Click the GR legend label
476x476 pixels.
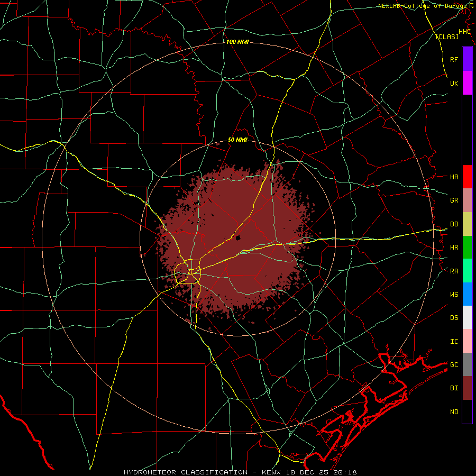[454, 200]
